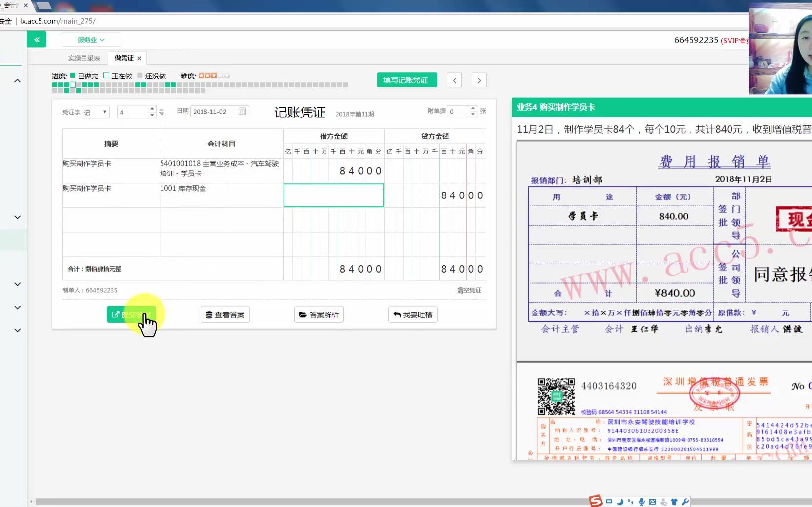Image resolution: width=812 pixels, height=507 pixels.
Task: Open voice input on the Sogou toolbar
Action: point(642,501)
